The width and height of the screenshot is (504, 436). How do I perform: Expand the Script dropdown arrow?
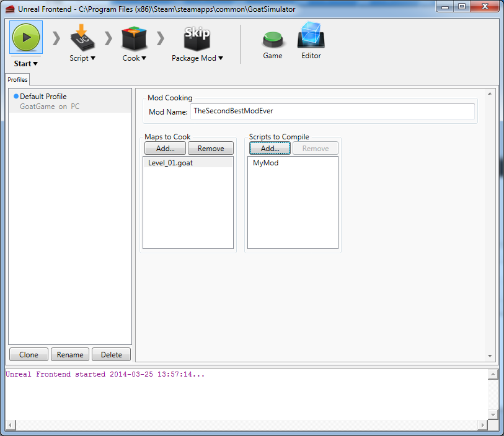(x=93, y=58)
